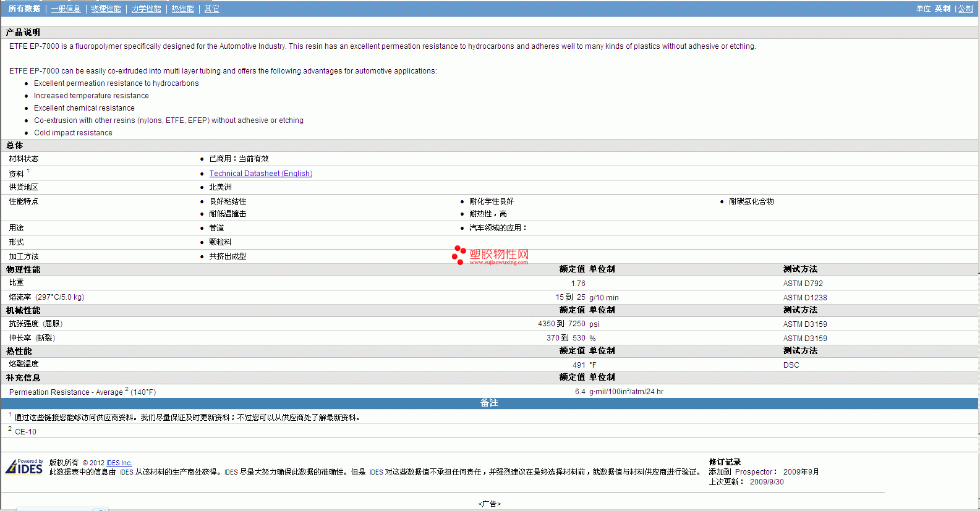Click the DSC test method

pyautogui.click(x=791, y=365)
